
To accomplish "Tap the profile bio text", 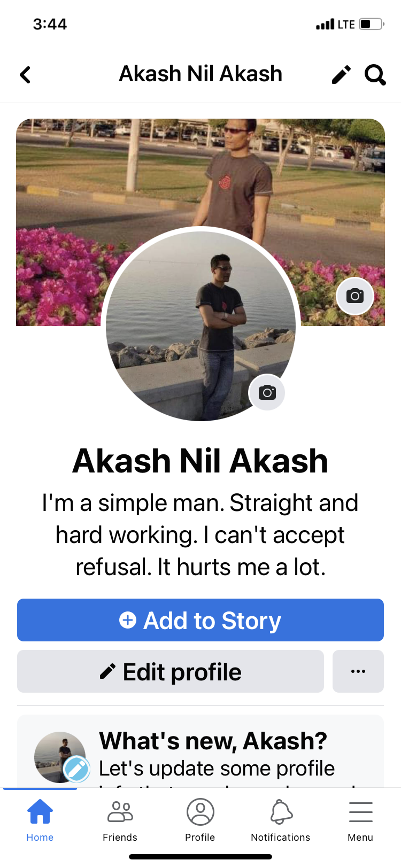I will 200,535.
